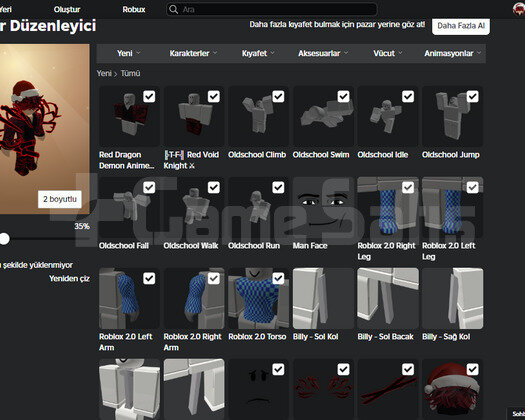Toggle the Roblox 2.0 Right Arm checkbox
The height and width of the screenshot is (420, 525).
tap(214, 278)
